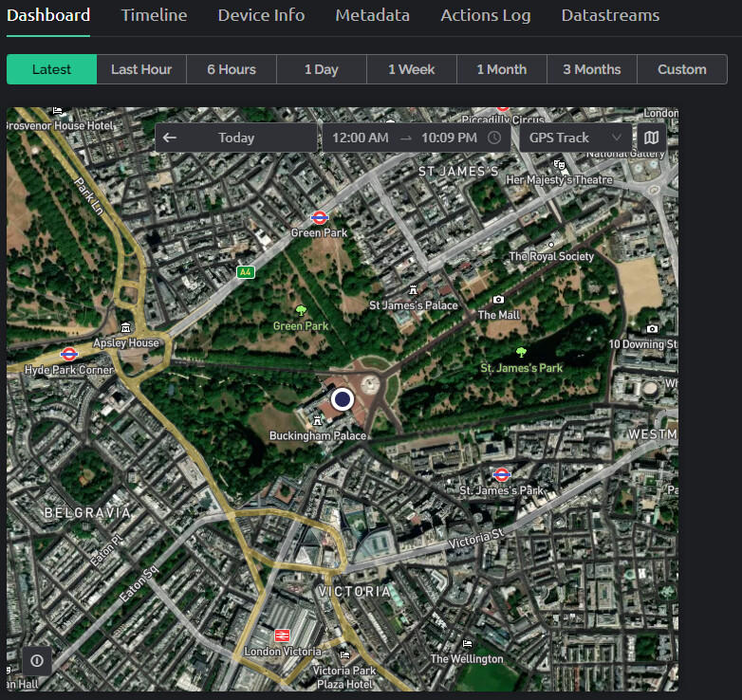Switch to the Metadata tab
This screenshot has height=700, width=742.
coord(372,15)
